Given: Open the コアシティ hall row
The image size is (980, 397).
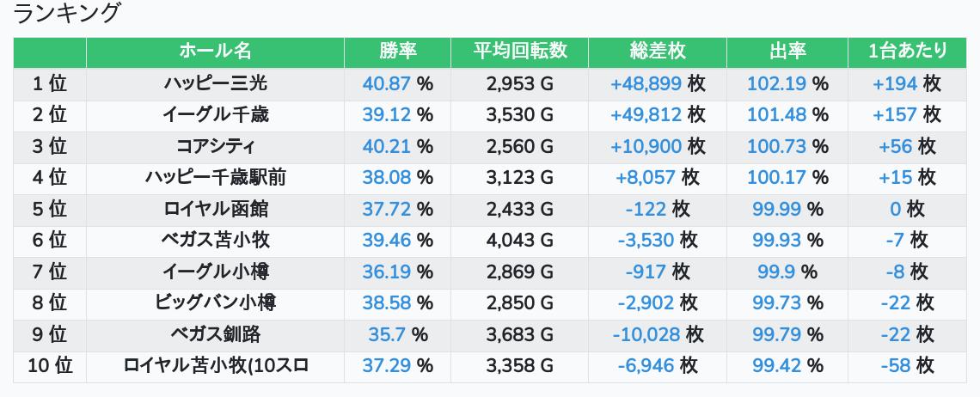Looking at the screenshot, I should pyautogui.click(x=215, y=146).
